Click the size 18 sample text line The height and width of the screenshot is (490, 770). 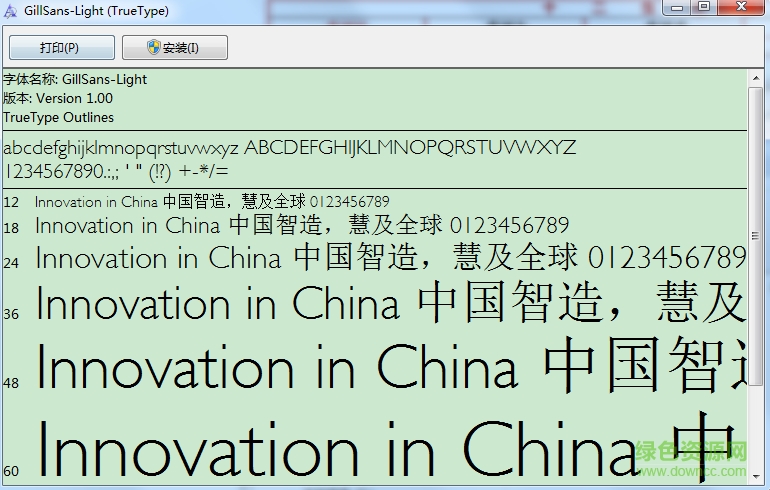pos(302,225)
